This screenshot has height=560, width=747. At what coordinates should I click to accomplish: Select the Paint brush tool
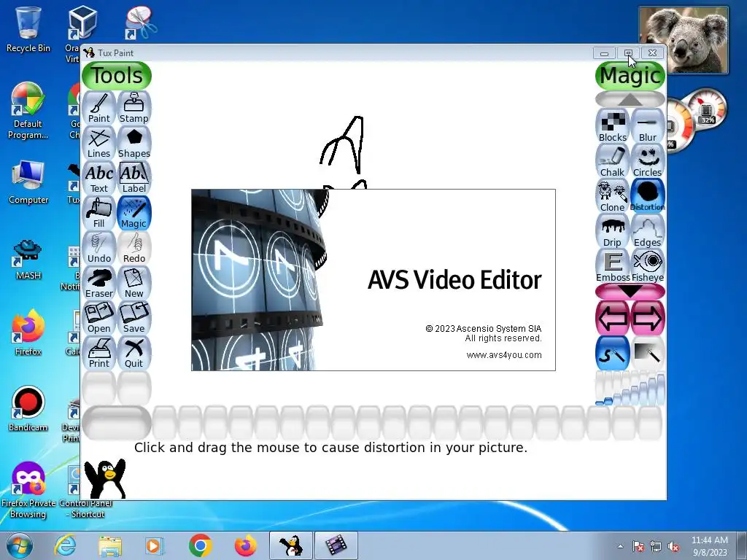point(99,108)
